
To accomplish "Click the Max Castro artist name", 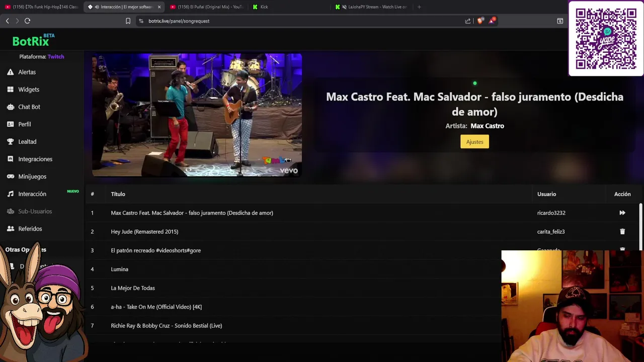I will (x=487, y=126).
